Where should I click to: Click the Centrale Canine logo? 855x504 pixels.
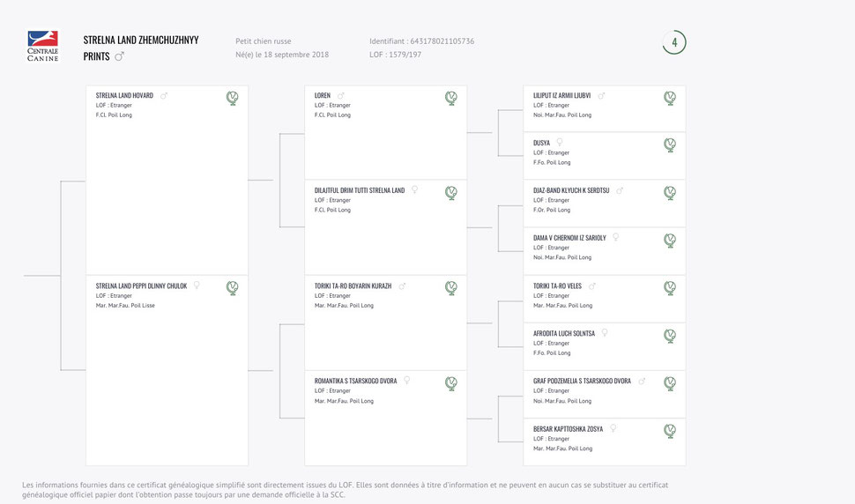(x=43, y=47)
